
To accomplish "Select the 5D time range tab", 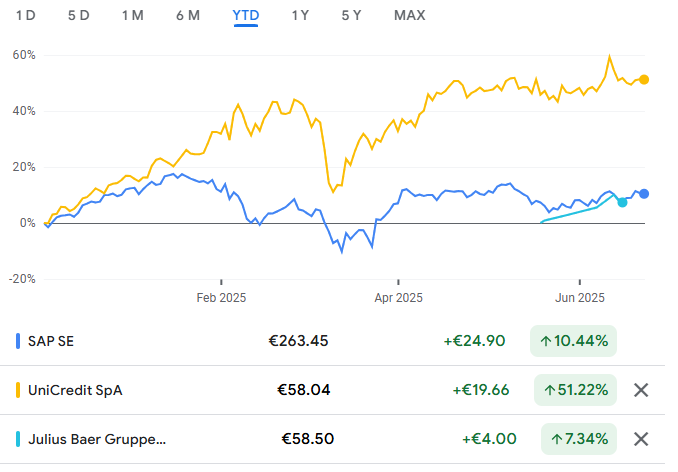I will pyautogui.click(x=78, y=16).
